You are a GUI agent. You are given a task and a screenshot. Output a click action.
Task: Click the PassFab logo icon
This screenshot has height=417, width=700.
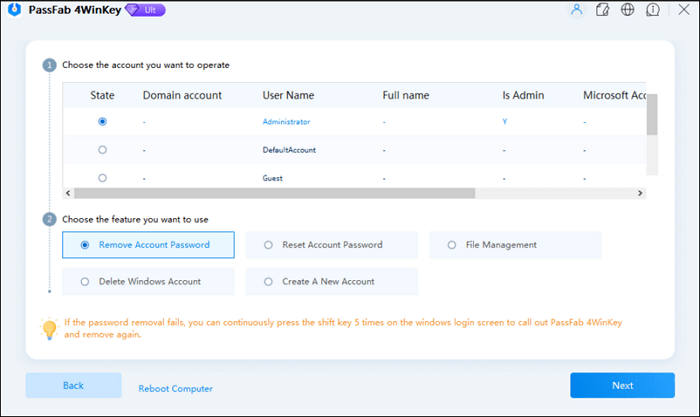tap(14, 10)
